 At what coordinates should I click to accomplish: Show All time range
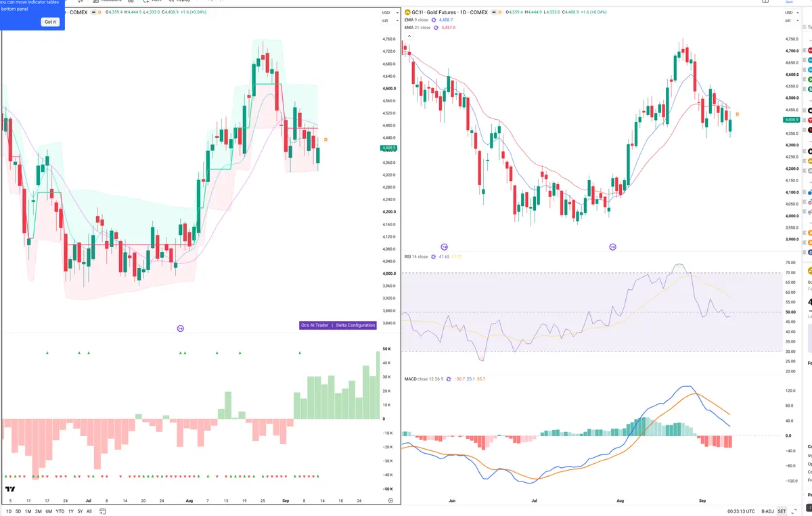tap(89, 511)
